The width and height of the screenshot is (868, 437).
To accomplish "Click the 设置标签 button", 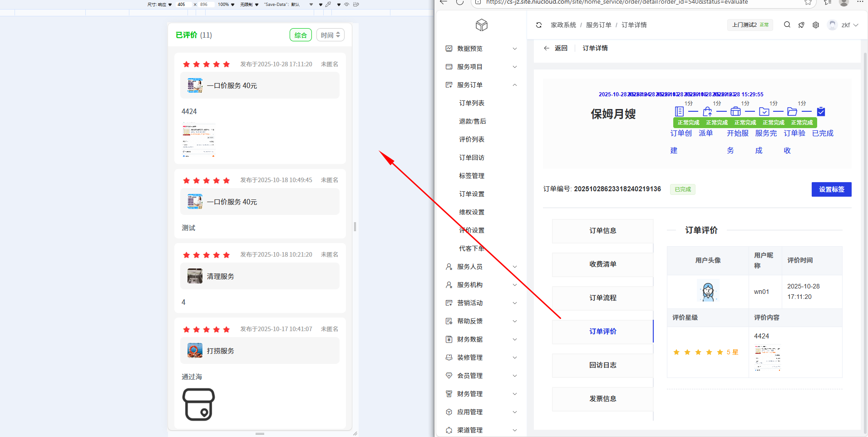I will point(831,189).
